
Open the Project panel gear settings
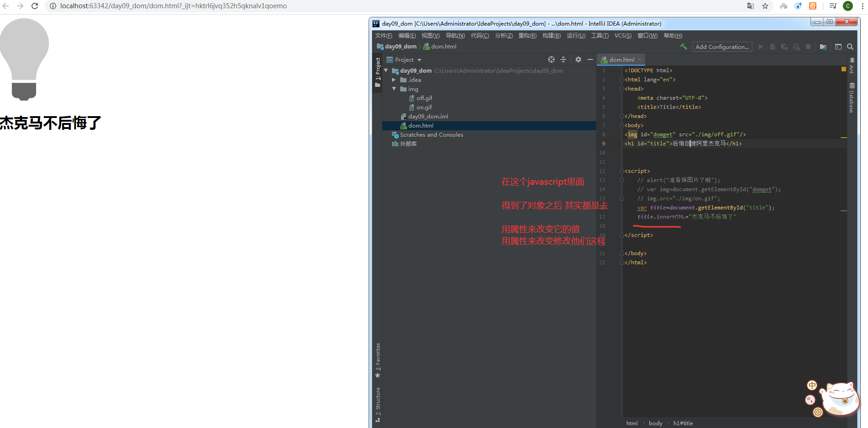point(578,59)
